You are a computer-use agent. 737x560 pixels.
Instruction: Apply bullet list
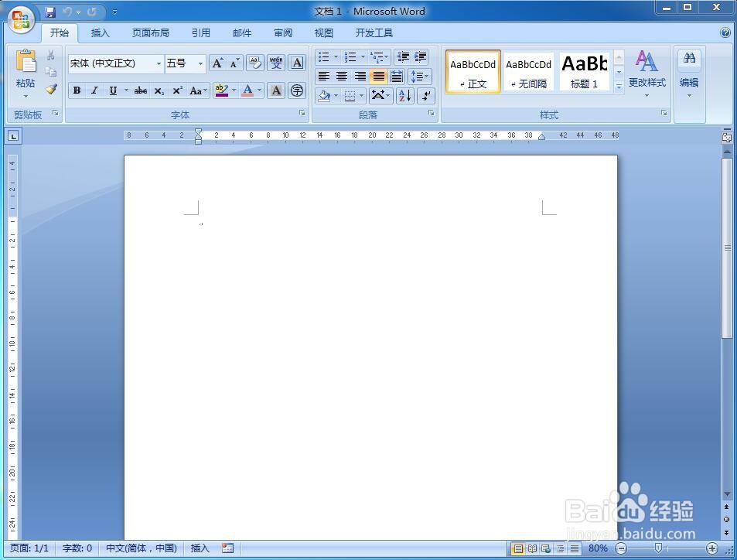323,57
